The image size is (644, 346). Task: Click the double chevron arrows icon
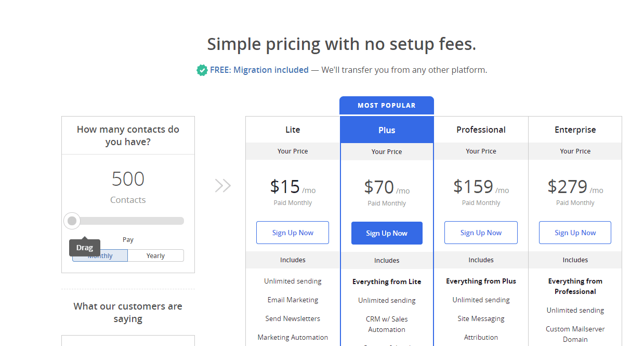click(x=223, y=186)
